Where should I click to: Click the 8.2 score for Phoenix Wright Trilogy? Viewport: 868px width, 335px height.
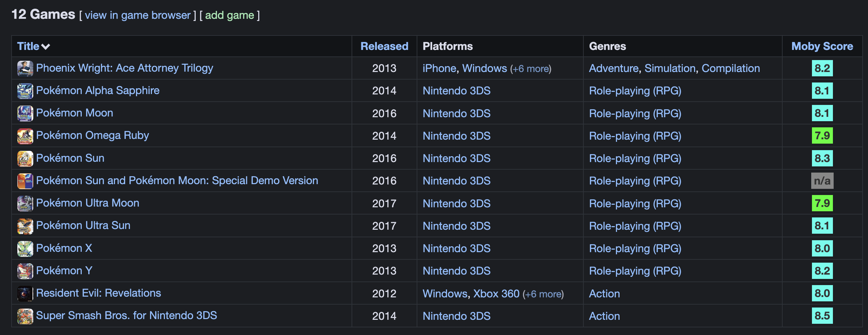[x=822, y=68]
